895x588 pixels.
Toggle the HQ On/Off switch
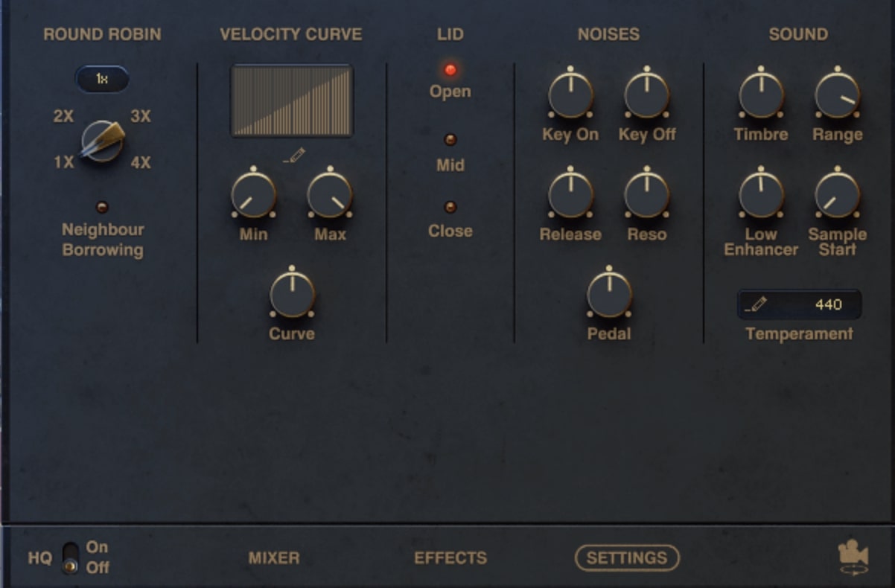point(70,557)
